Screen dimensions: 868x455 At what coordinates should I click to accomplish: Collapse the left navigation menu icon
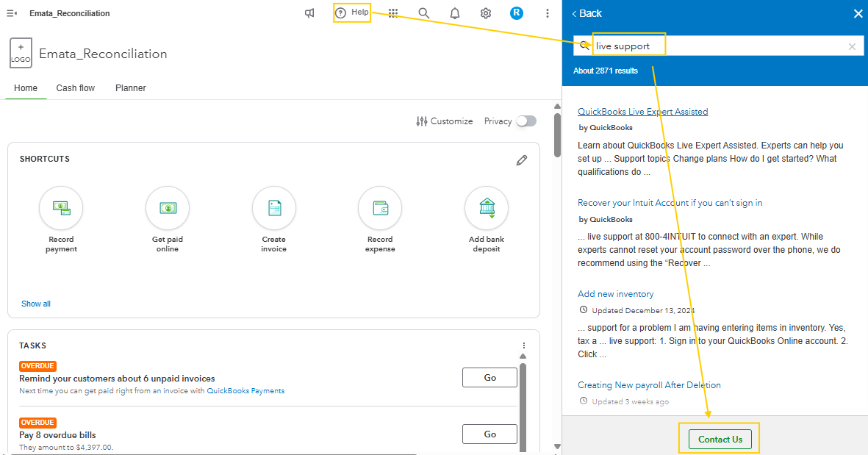[x=12, y=13]
